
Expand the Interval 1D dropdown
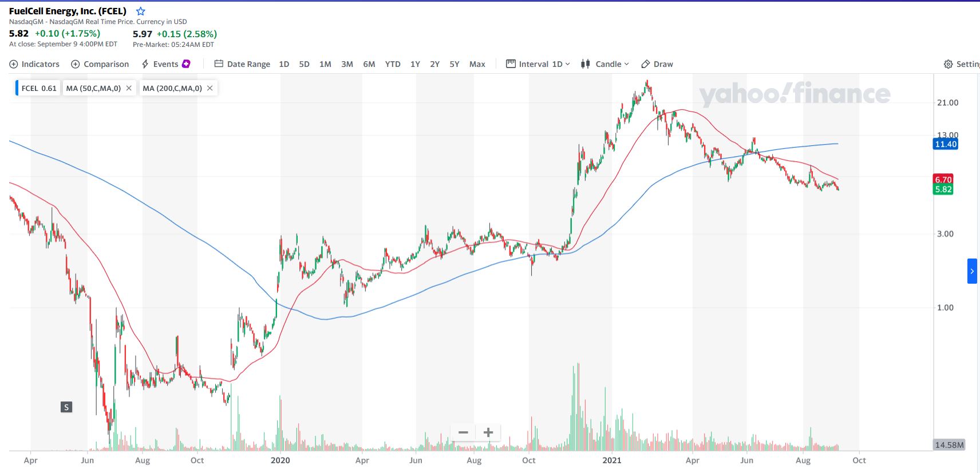tap(538, 64)
